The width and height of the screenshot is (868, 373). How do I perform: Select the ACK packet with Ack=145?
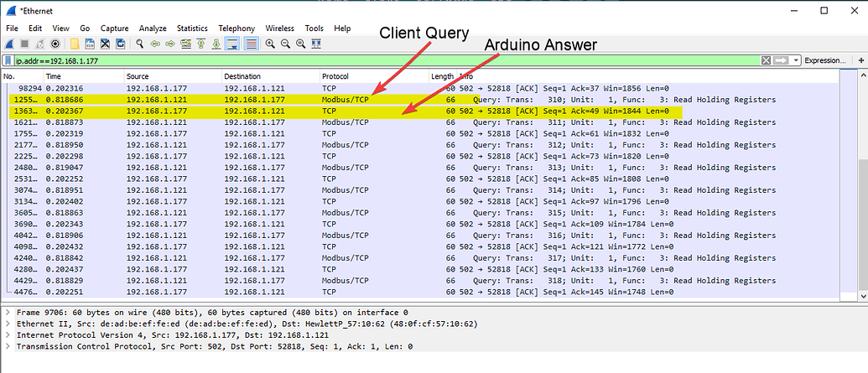point(422,292)
